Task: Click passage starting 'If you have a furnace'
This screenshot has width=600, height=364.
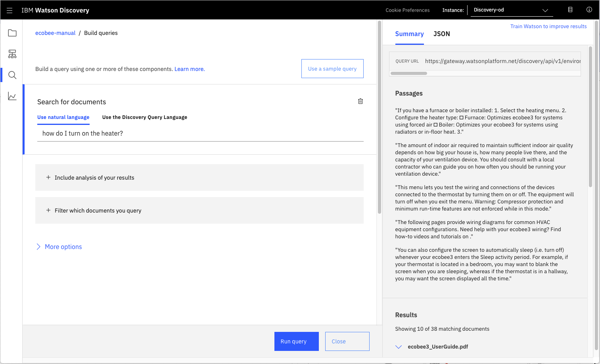Action: click(x=481, y=121)
